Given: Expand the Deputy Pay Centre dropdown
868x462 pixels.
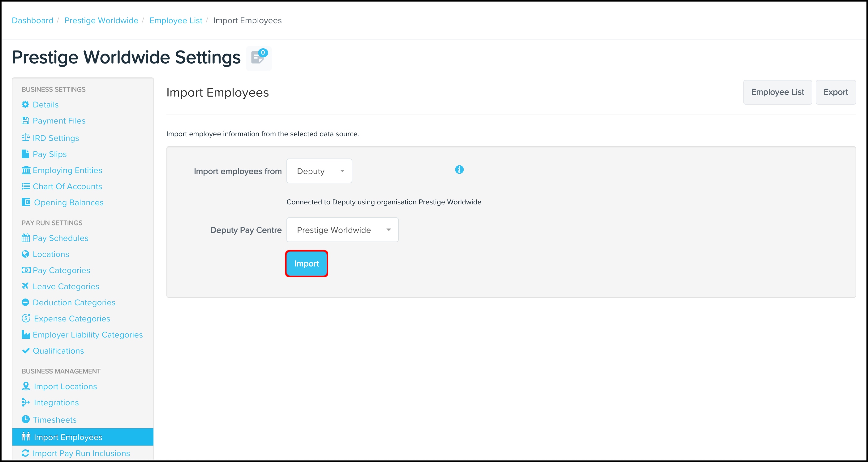Looking at the screenshot, I should point(342,230).
